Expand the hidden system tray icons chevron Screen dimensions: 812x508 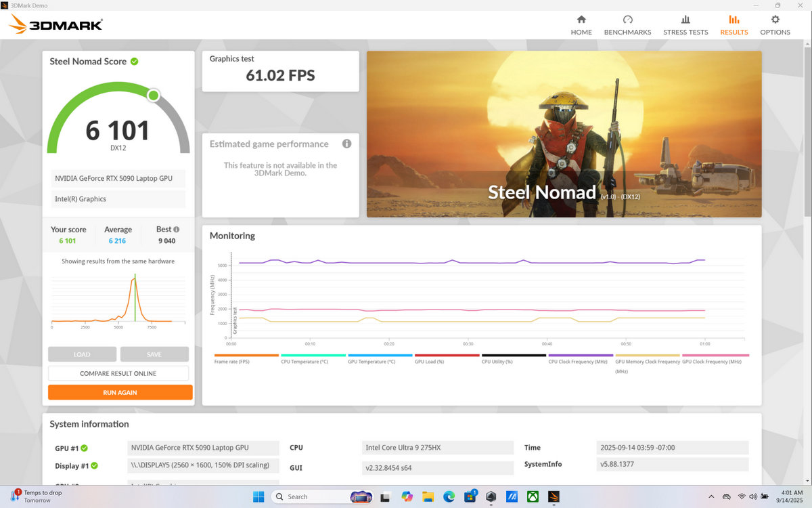(x=710, y=496)
